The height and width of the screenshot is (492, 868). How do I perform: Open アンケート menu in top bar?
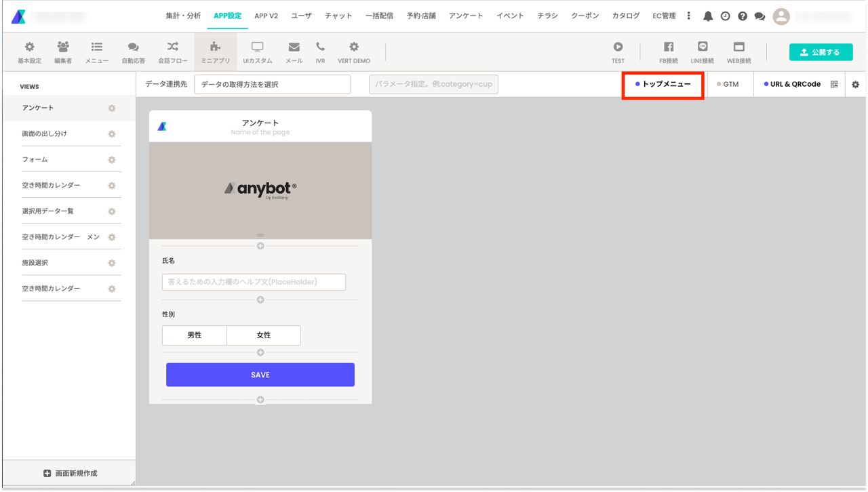tap(466, 16)
